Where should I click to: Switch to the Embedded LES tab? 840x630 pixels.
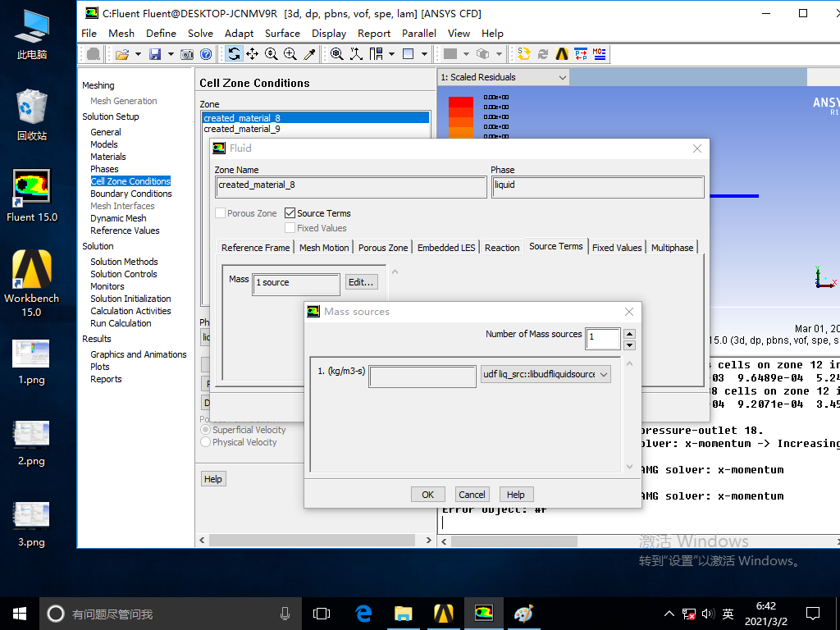[x=446, y=248]
